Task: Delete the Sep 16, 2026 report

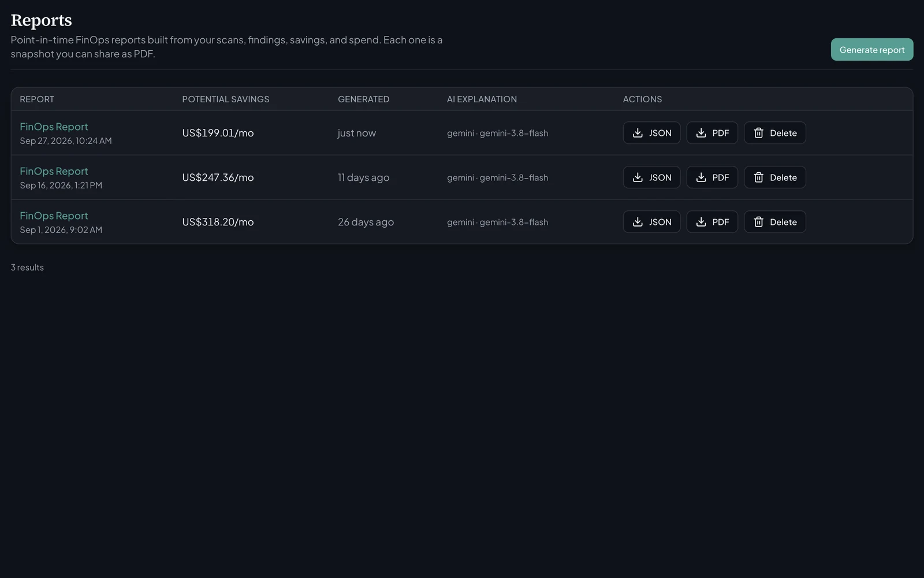Action: coord(775,177)
